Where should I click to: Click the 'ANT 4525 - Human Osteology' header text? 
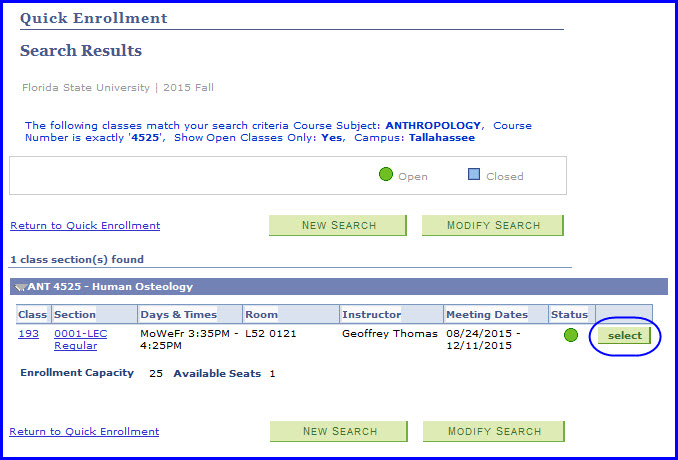[110, 287]
